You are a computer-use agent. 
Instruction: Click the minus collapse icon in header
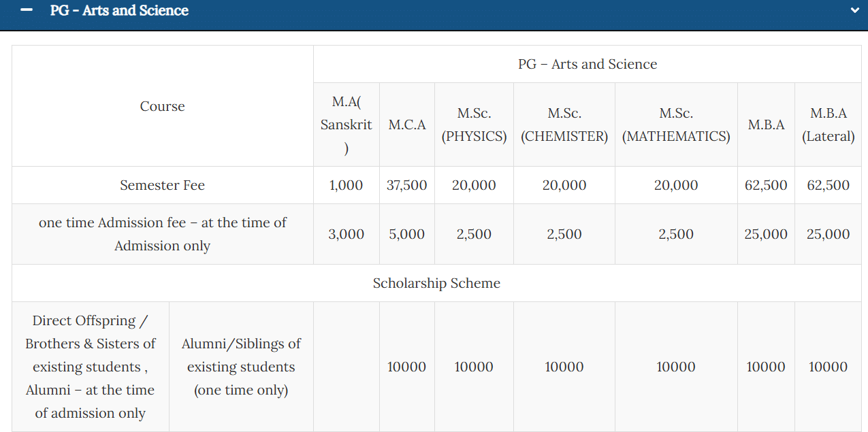tap(27, 11)
